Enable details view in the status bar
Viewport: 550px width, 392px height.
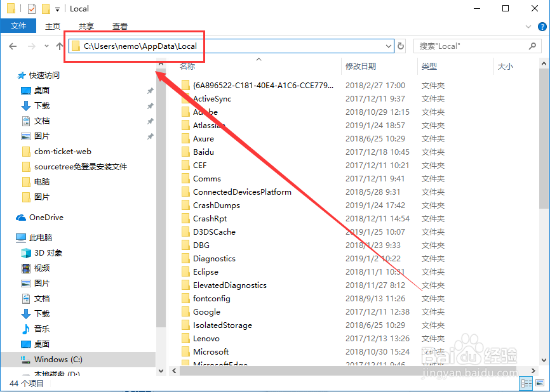tap(526, 383)
